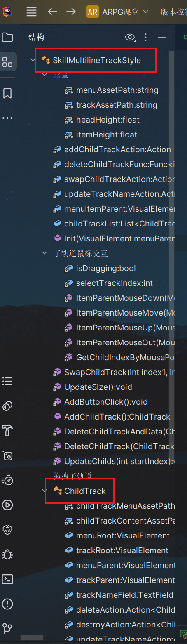Open the Terminal tool window
This screenshot has height=644, width=187.
(7, 579)
